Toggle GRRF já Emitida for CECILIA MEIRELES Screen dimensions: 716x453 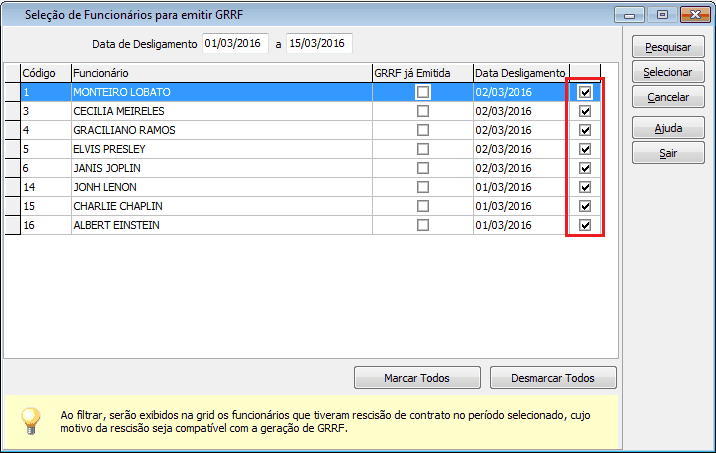[423, 111]
